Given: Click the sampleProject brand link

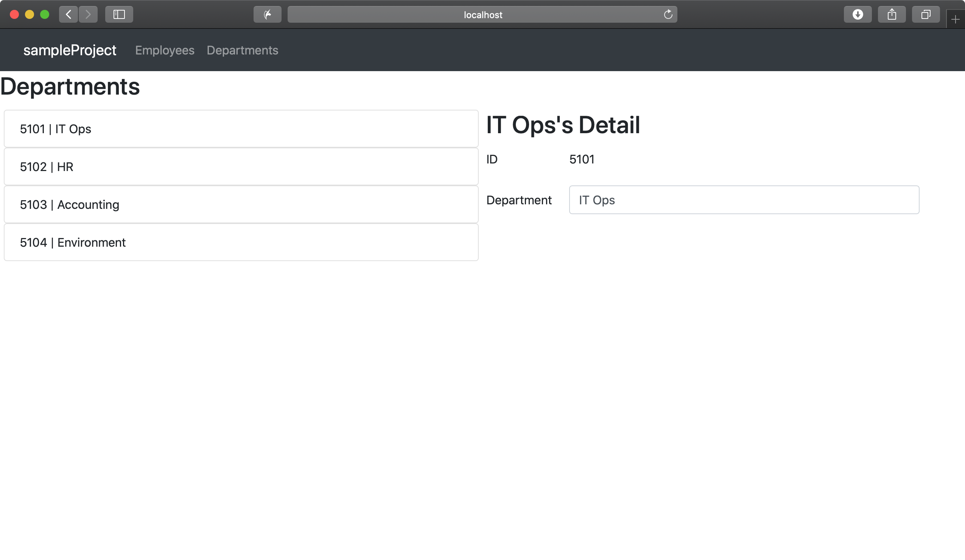Looking at the screenshot, I should pyautogui.click(x=70, y=50).
